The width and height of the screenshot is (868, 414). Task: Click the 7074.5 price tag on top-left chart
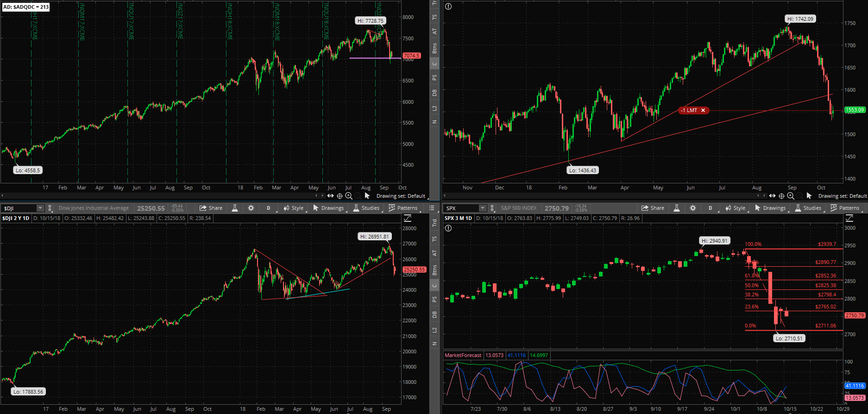pos(411,56)
